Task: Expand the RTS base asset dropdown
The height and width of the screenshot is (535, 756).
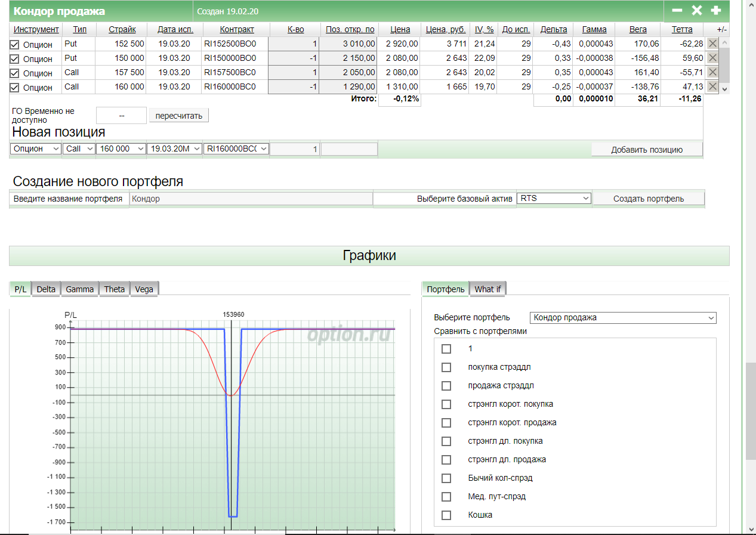Action: click(554, 198)
